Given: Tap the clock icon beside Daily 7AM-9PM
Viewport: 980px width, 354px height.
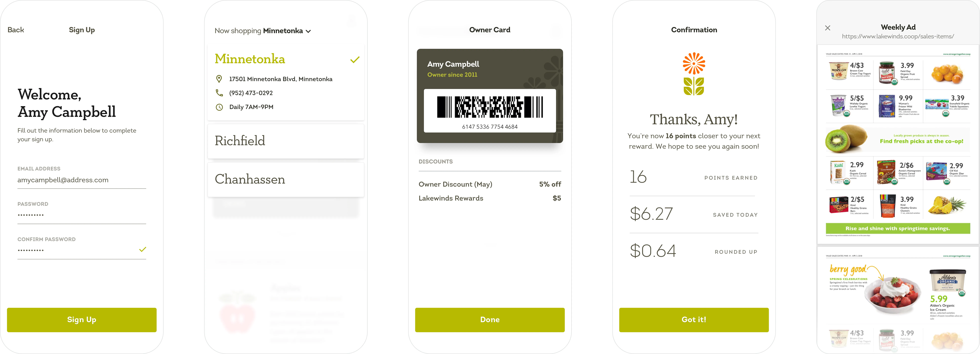Looking at the screenshot, I should (x=220, y=107).
